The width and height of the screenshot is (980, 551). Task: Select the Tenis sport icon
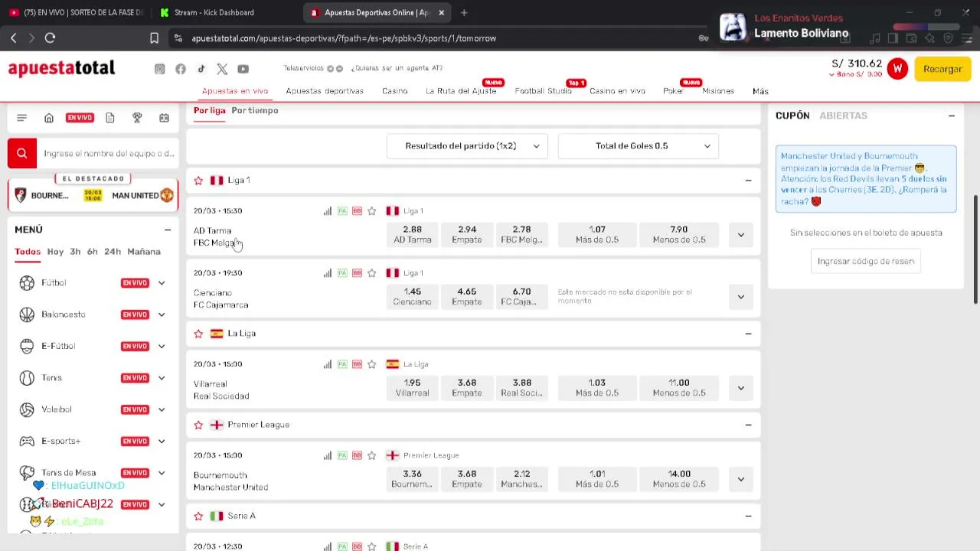[x=28, y=378]
